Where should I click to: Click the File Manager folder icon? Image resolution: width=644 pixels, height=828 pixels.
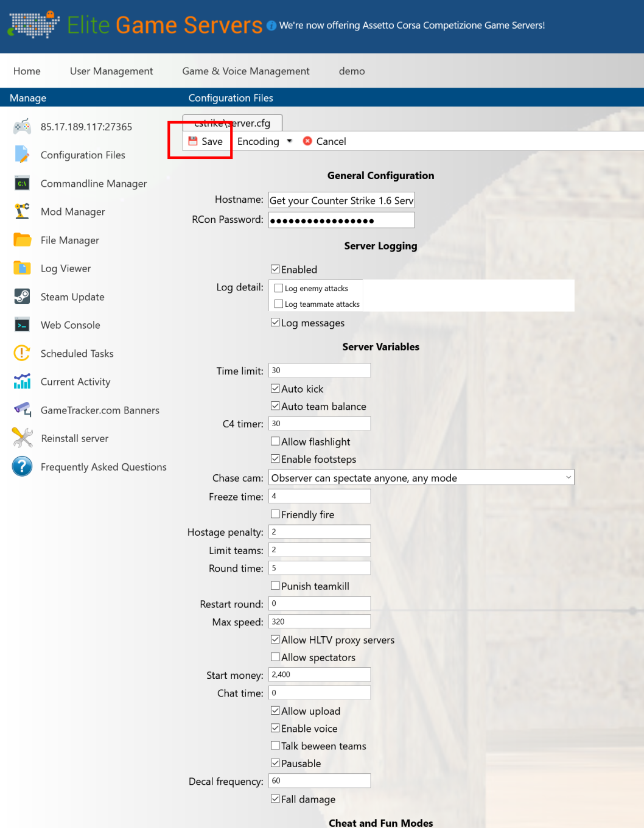click(x=23, y=240)
